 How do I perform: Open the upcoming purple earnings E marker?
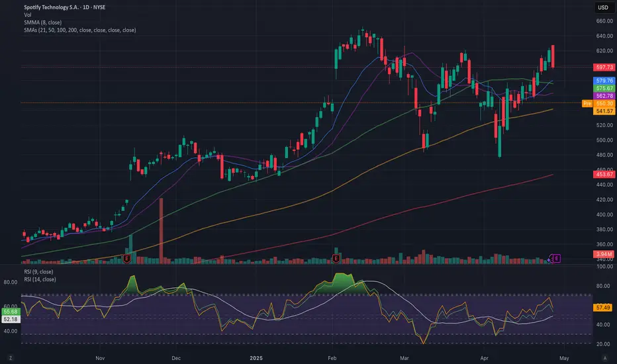coord(556,259)
